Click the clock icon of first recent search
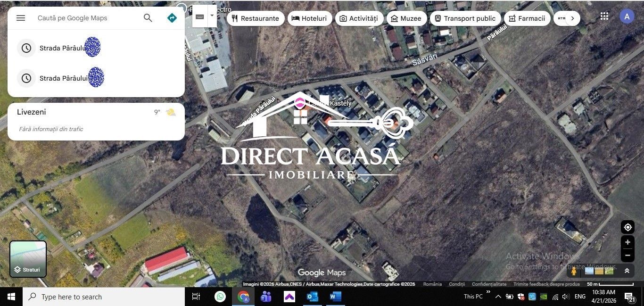 click(26, 48)
